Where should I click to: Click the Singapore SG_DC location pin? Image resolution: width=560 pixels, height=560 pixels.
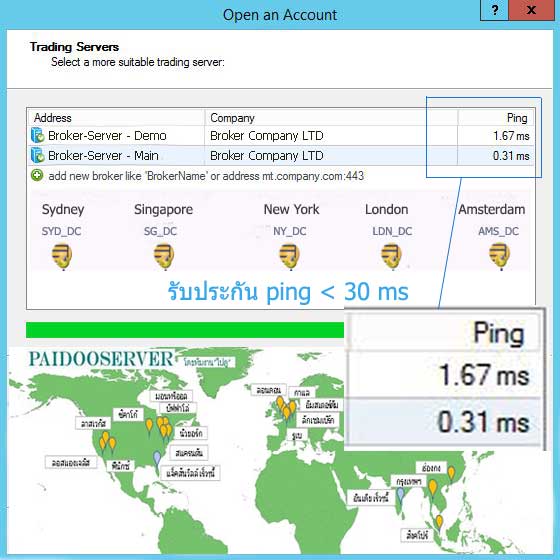coord(164,256)
